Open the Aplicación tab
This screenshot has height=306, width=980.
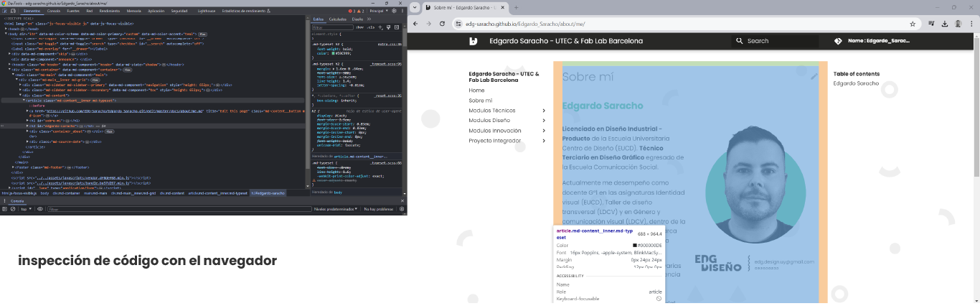point(156,11)
